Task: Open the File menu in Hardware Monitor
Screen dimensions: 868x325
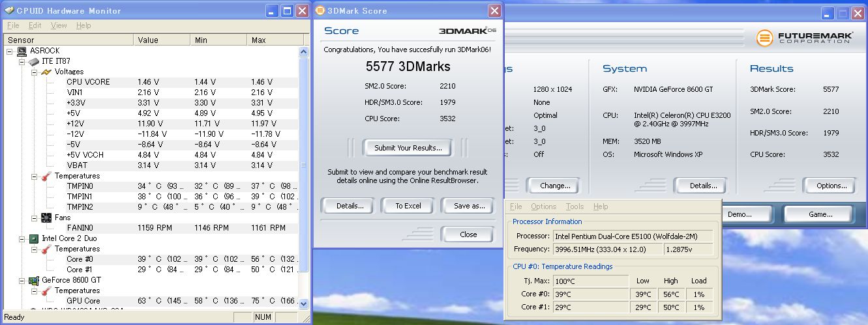Action: [13, 25]
